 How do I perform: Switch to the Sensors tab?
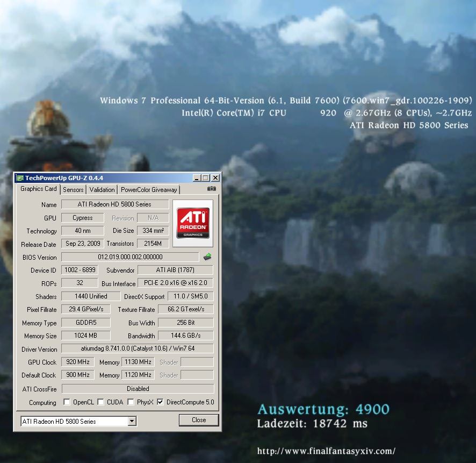click(73, 190)
